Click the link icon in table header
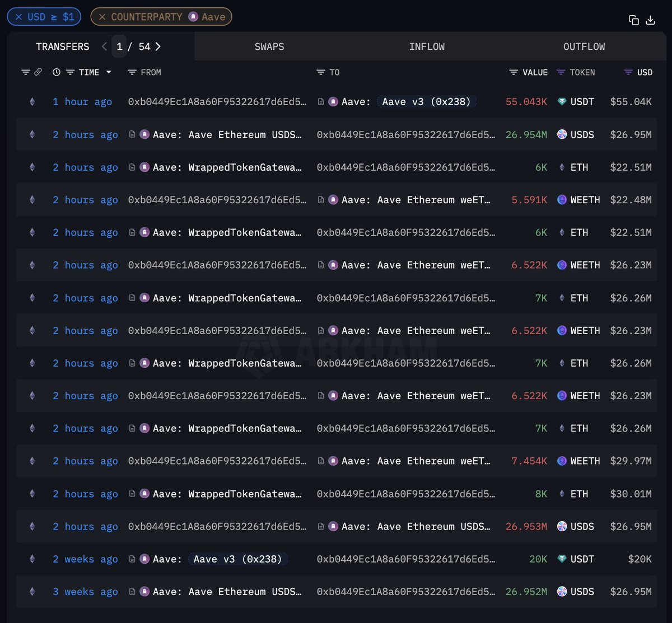Image resolution: width=672 pixels, height=623 pixels. (x=38, y=72)
